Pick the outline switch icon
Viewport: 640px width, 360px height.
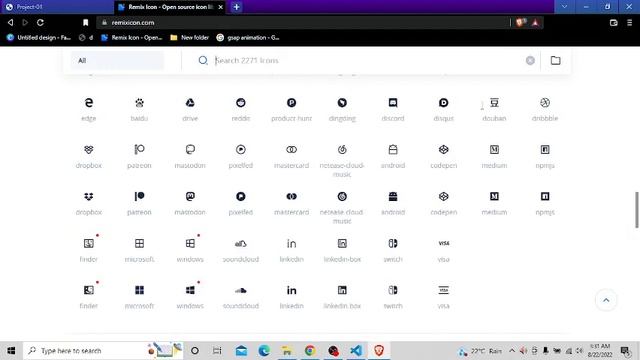[x=393, y=244]
